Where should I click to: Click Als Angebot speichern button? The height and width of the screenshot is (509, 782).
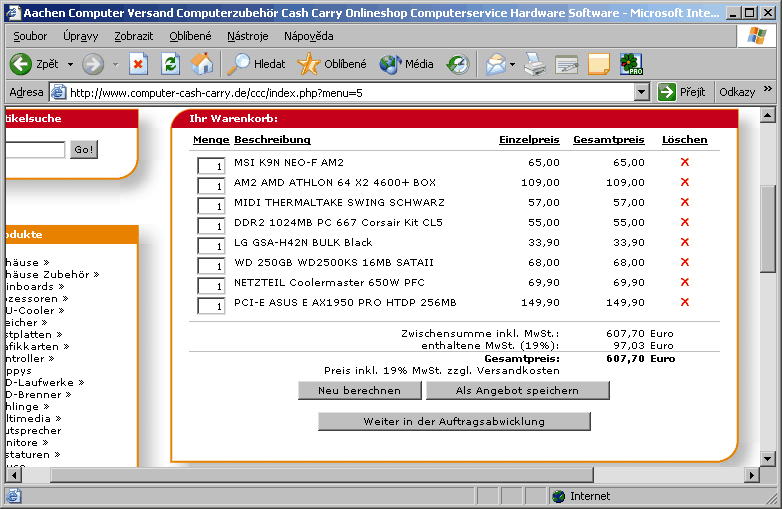point(517,390)
